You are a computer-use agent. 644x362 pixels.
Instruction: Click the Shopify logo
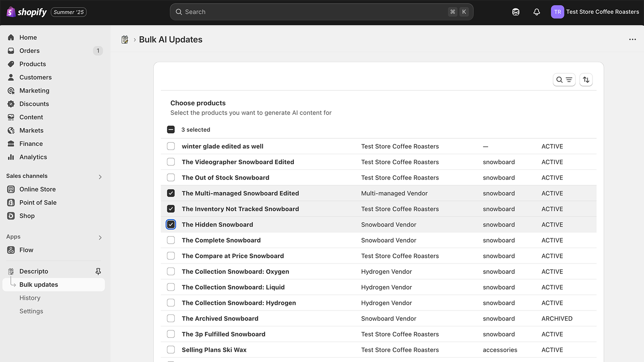(x=27, y=12)
